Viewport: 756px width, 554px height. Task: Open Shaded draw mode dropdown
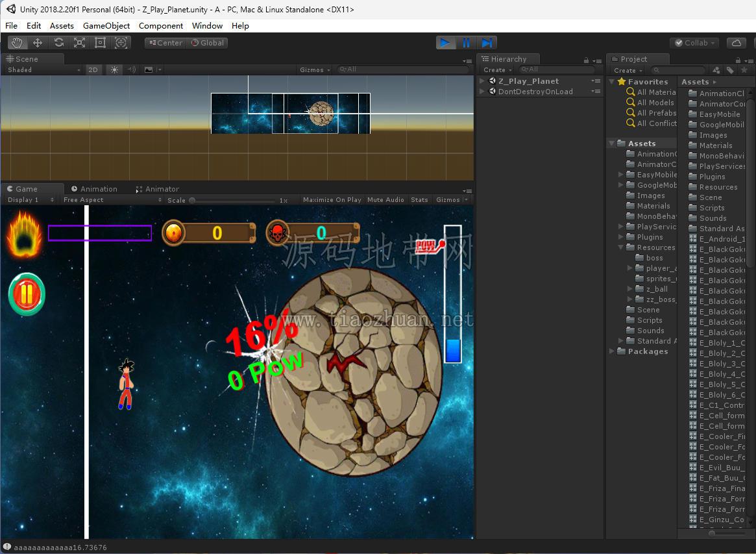click(x=43, y=70)
